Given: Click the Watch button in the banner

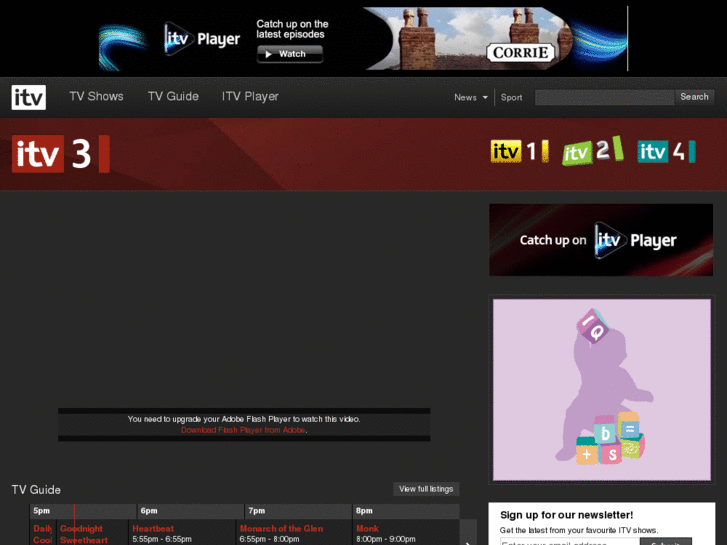Looking at the screenshot, I should point(290,54).
